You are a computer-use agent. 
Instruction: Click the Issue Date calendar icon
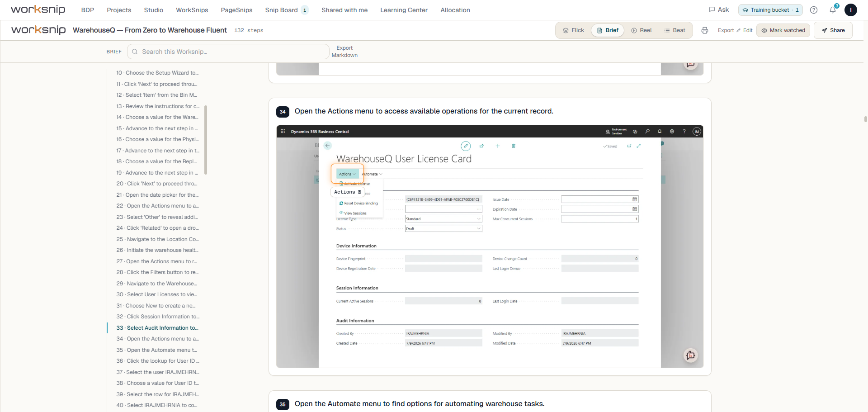pyautogui.click(x=635, y=199)
